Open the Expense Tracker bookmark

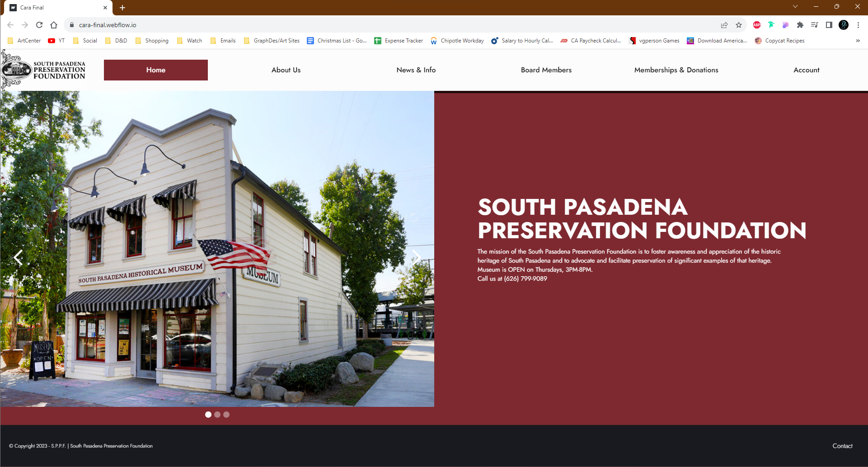pyautogui.click(x=399, y=41)
